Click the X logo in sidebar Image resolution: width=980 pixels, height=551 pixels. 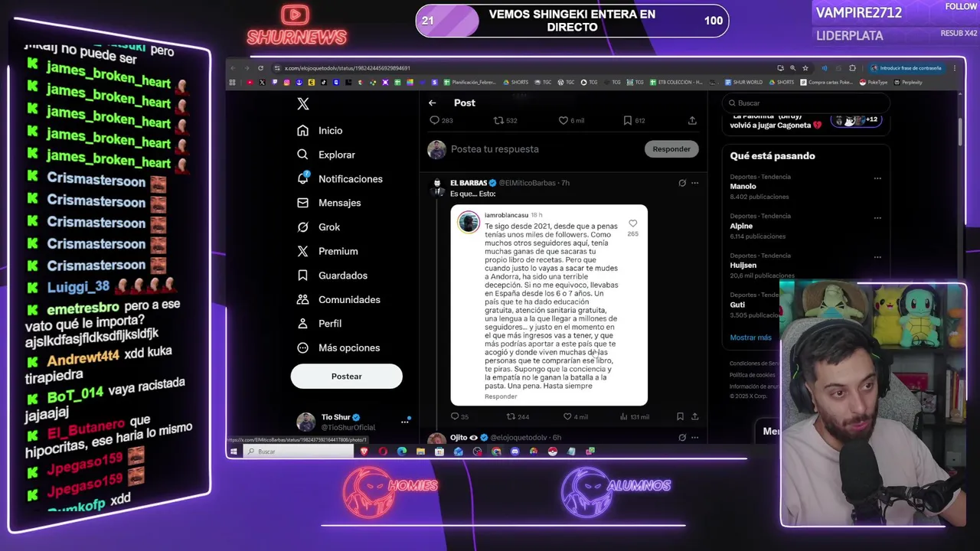point(303,104)
